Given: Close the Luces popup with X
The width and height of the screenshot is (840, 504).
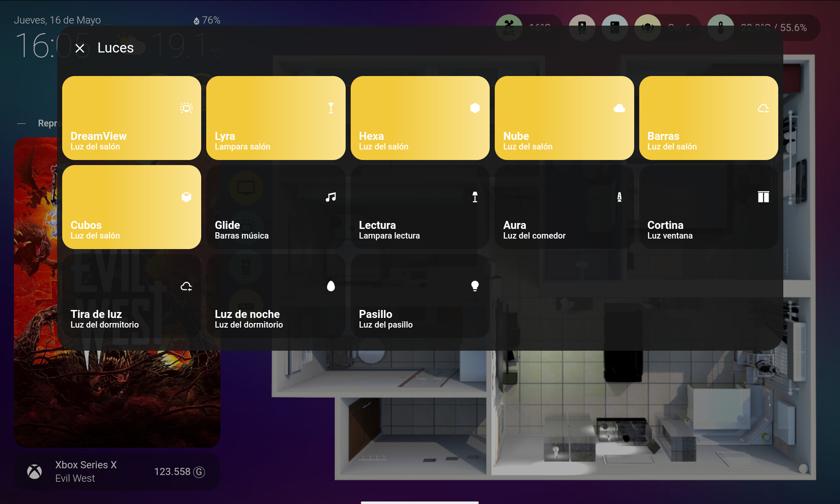Looking at the screenshot, I should [x=80, y=48].
